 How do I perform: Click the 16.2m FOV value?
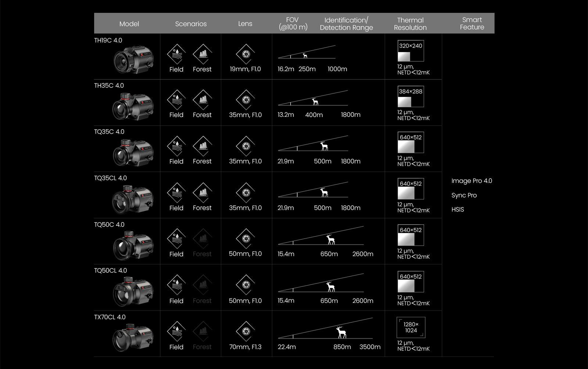pyautogui.click(x=286, y=69)
